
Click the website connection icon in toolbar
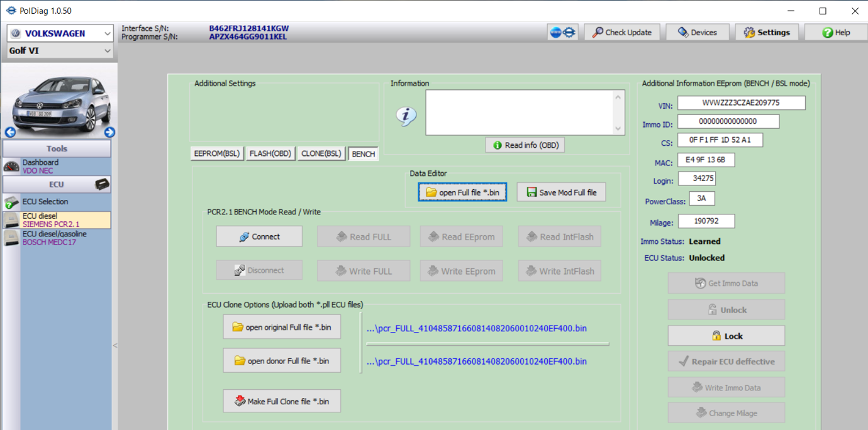(562, 33)
